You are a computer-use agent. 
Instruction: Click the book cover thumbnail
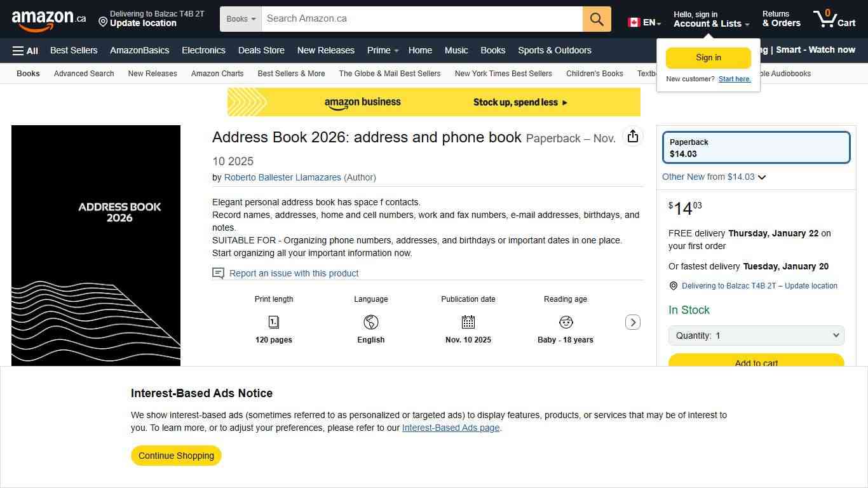[x=95, y=245]
